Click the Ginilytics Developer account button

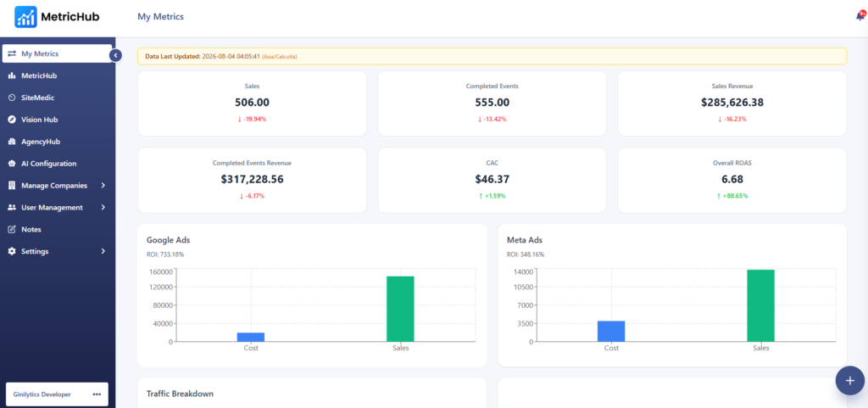pos(57,394)
